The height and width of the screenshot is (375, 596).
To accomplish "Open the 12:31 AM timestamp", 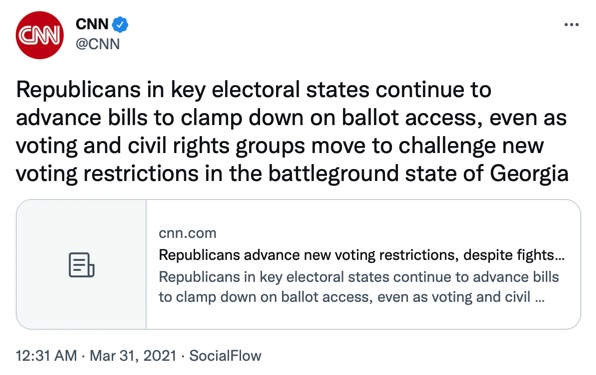I will point(46,356).
